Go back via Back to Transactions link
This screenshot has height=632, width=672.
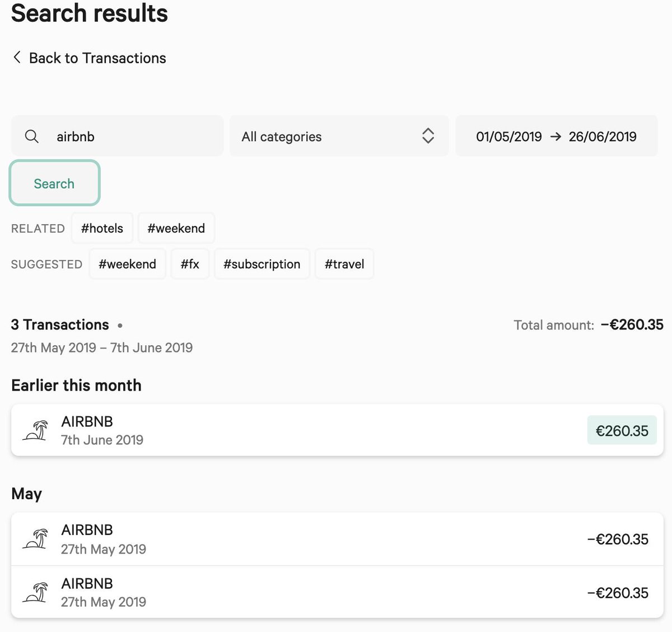90,58
